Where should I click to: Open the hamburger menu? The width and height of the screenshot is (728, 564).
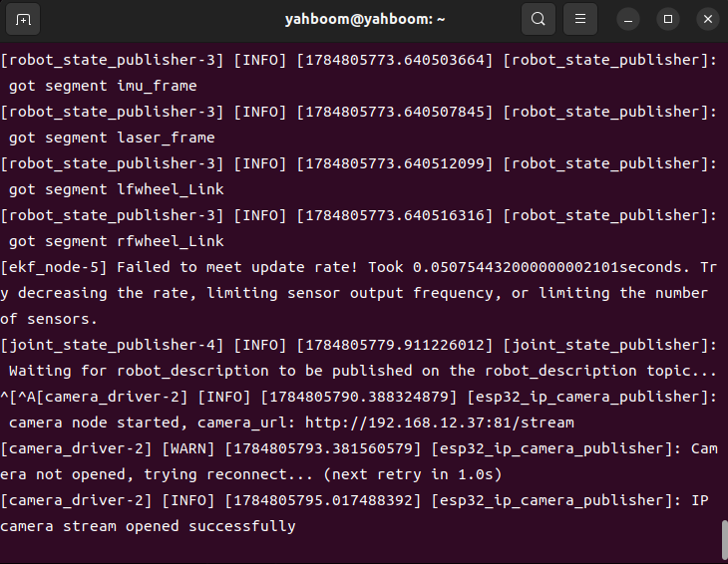[579, 19]
